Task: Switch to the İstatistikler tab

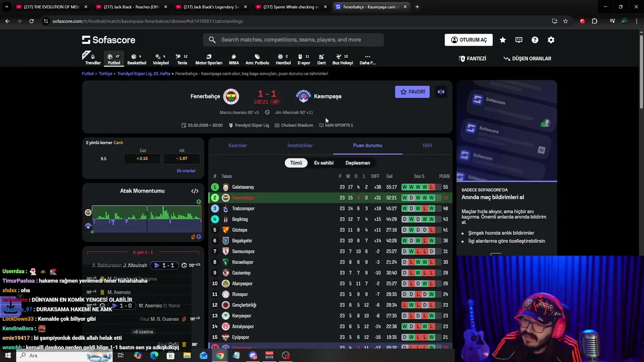Action: 300,145
